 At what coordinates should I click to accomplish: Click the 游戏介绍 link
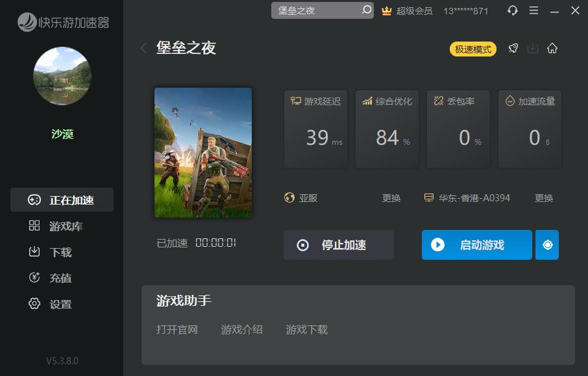pos(242,329)
